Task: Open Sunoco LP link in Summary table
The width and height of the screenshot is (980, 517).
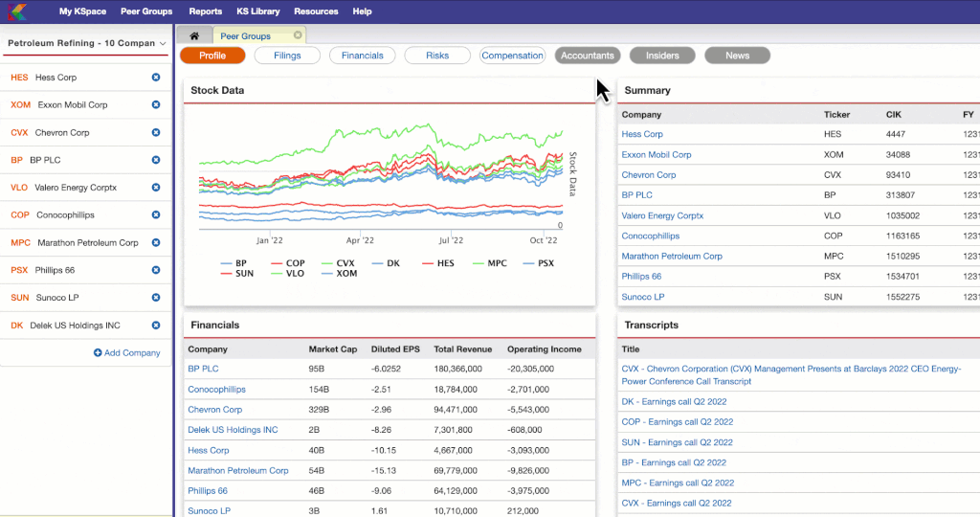Action: point(642,297)
